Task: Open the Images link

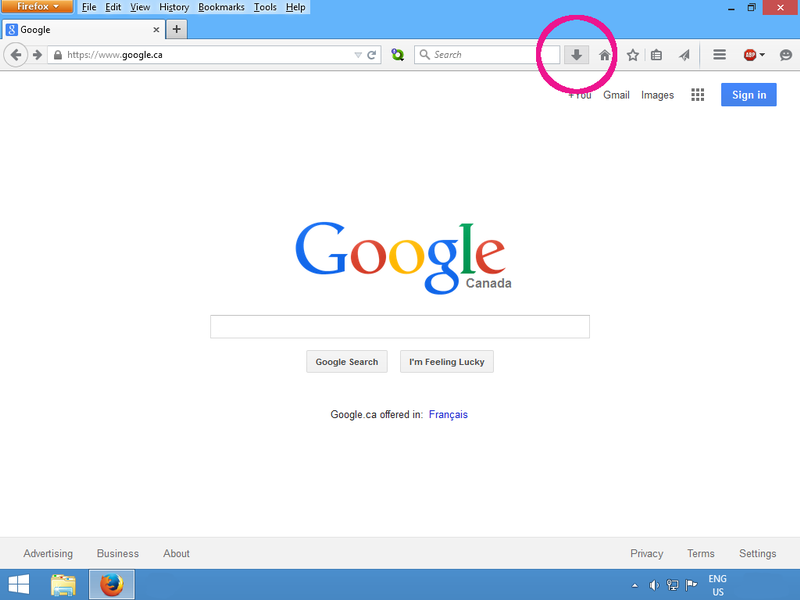Action: point(657,95)
